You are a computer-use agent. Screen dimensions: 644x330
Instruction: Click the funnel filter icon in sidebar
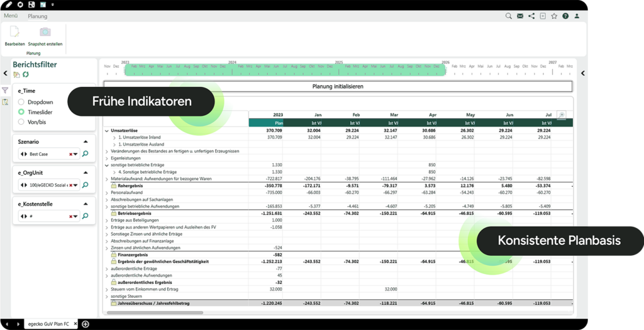pyautogui.click(x=5, y=91)
